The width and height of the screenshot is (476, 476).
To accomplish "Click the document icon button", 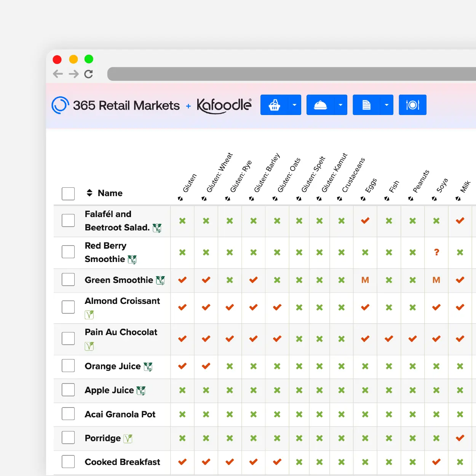I will click(x=366, y=105).
